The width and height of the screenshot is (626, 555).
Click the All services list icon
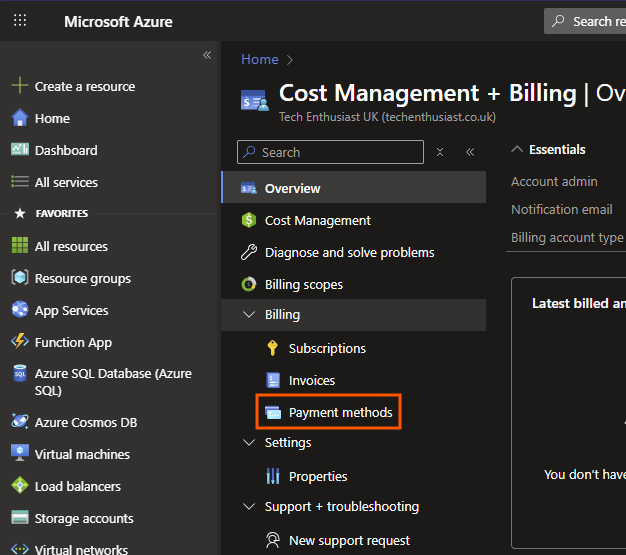[x=20, y=182]
